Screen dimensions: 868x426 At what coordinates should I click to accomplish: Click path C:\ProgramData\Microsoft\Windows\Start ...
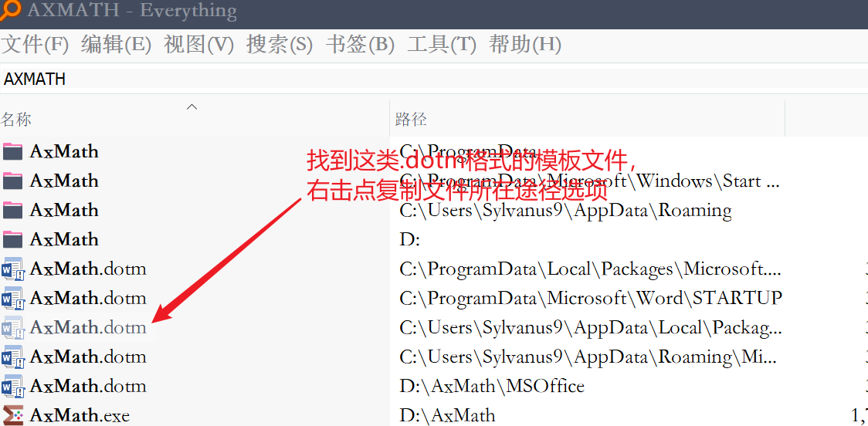(589, 181)
